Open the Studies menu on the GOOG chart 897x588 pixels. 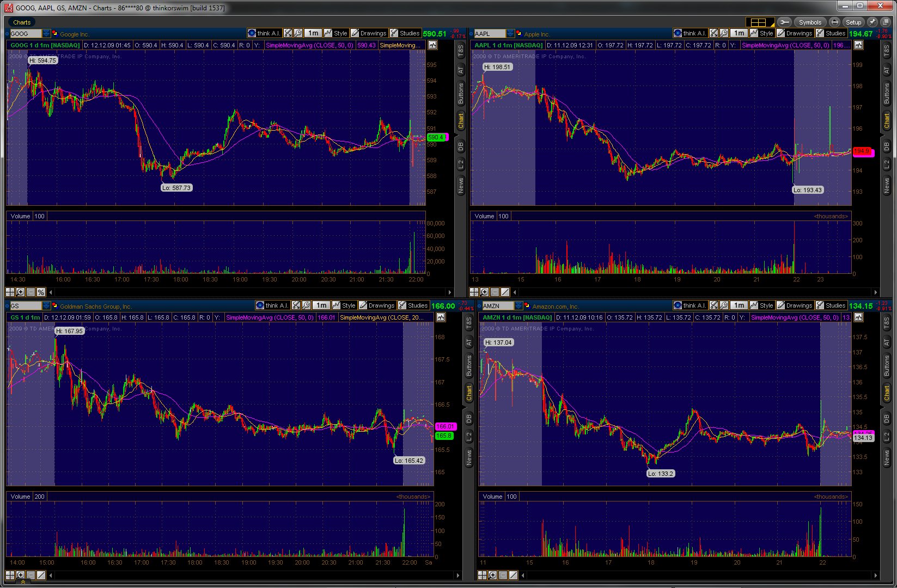click(x=405, y=33)
